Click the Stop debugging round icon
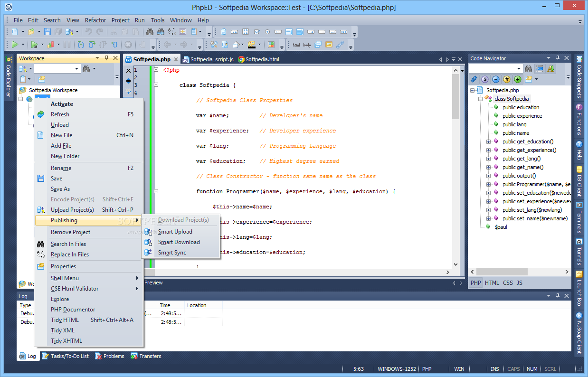 click(128, 45)
